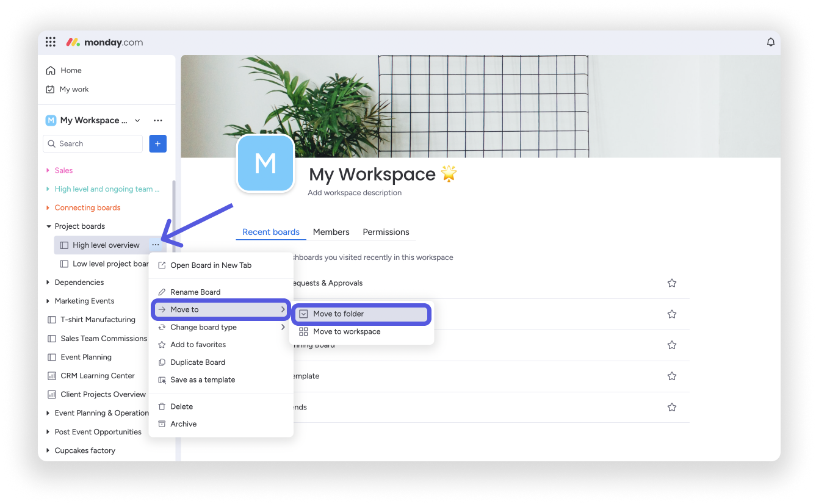Click the sidebar Search field
This screenshot has width=816, height=504.
pyautogui.click(x=93, y=143)
